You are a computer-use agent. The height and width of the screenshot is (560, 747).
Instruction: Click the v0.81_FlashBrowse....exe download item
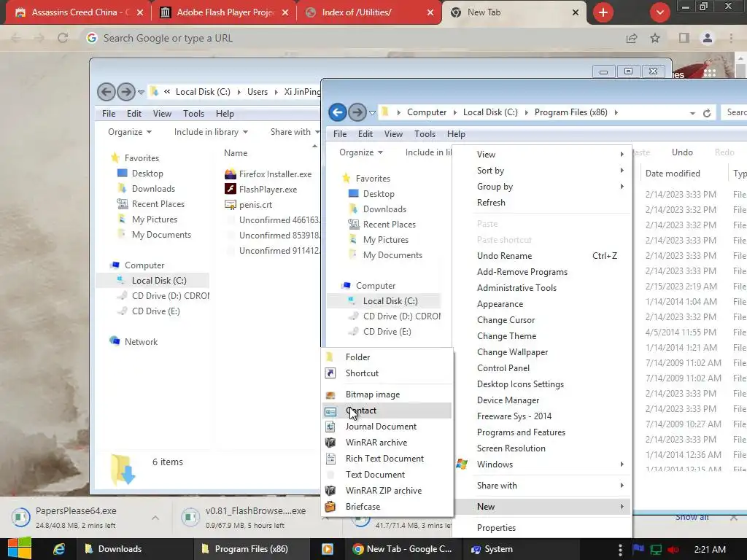pyautogui.click(x=247, y=518)
